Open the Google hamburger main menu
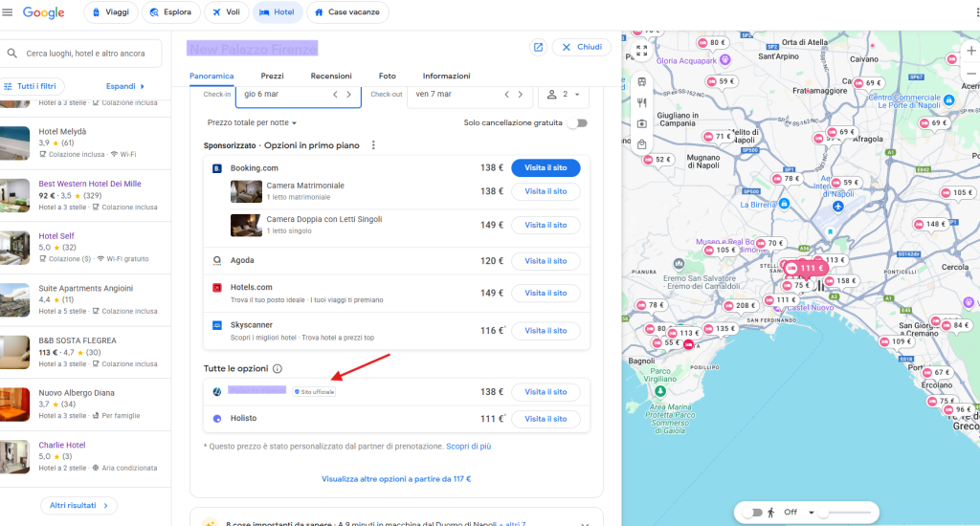980x526 pixels. click(8, 12)
